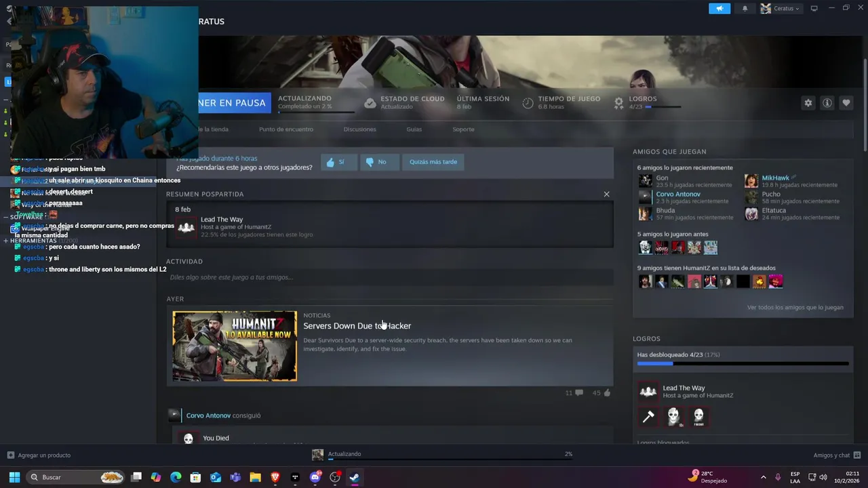This screenshot has width=868, height=488.
Task: Click the pause download button
Action: pyautogui.click(x=234, y=103)
